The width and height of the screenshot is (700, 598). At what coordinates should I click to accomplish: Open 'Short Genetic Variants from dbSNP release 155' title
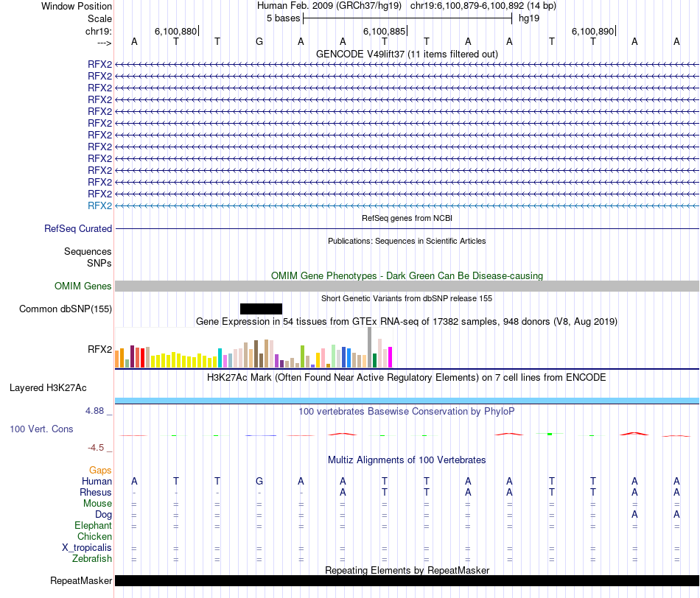(x=407, y=298)
